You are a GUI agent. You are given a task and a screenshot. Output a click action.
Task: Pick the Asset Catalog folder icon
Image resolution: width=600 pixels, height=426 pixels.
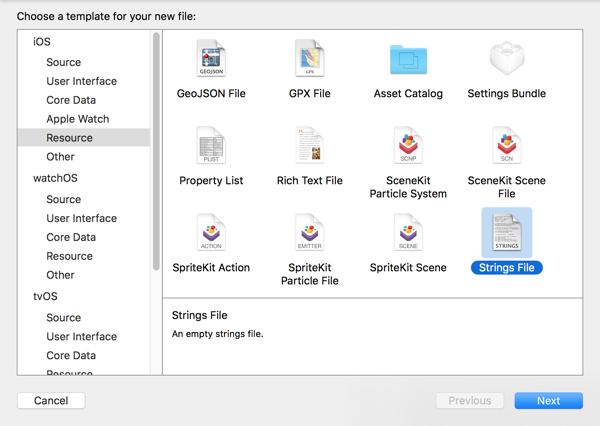[408, 60]
